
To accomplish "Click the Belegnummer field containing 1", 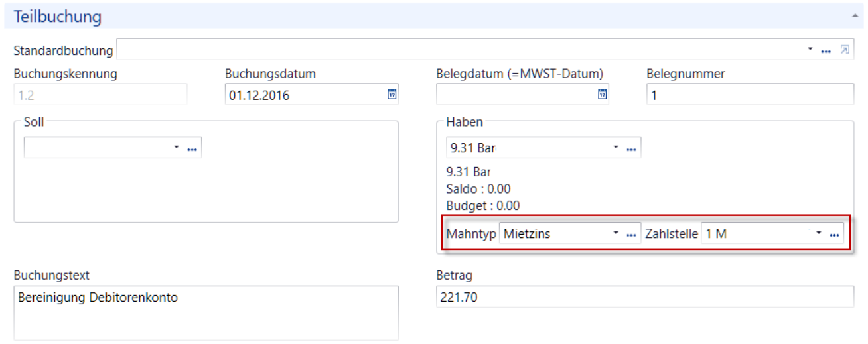I will point(750,95).
